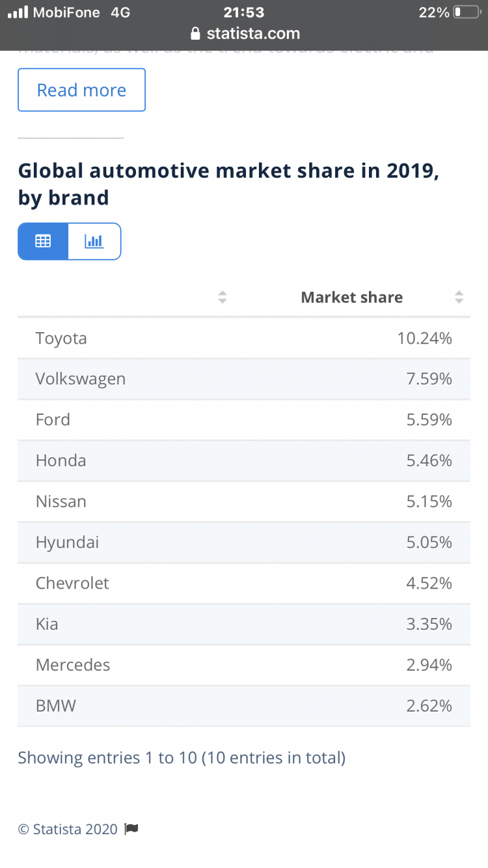Screen dimensions: 488x868
Task: Switch to table view icon
Action: [x=43, y=242]
